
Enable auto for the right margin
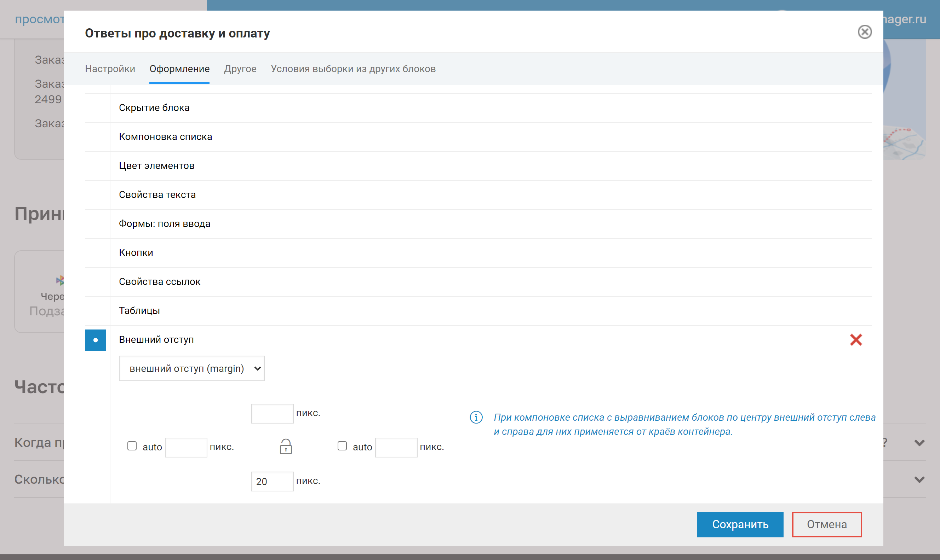(342, 446)
